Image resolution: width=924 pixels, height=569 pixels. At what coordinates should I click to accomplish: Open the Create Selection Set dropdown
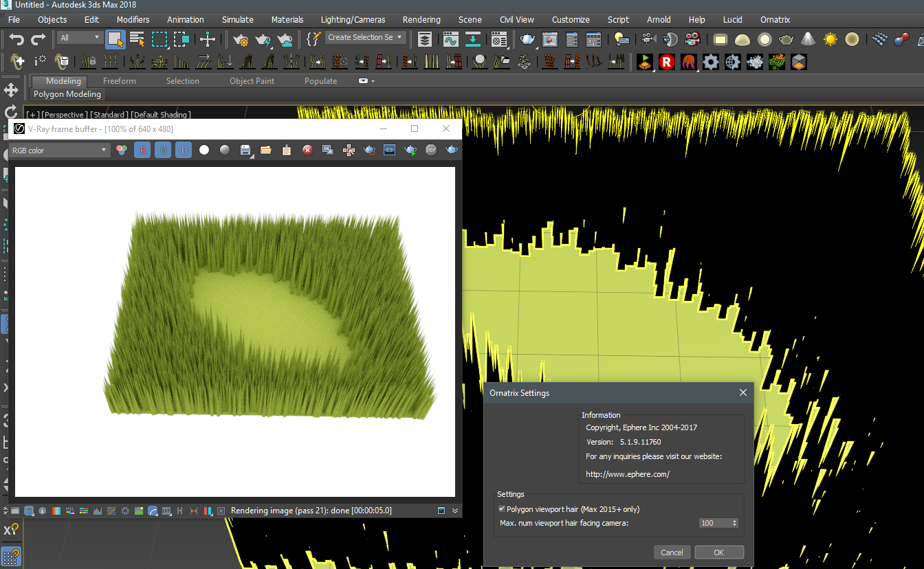click(x=365, y=38)
